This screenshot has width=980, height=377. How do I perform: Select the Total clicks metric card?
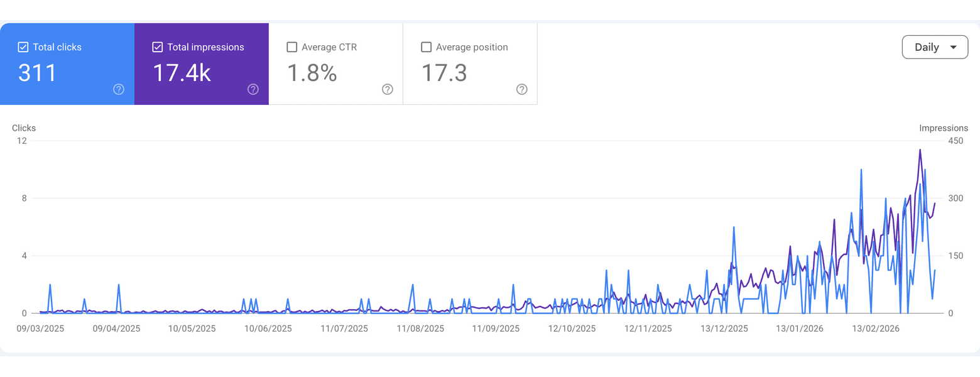coord(67,64)
